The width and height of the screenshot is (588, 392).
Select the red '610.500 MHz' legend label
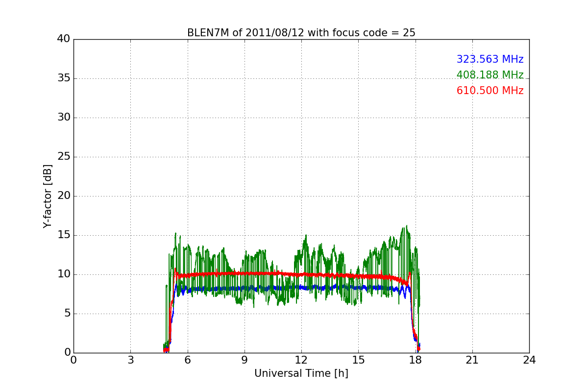(x=490, y=91)
